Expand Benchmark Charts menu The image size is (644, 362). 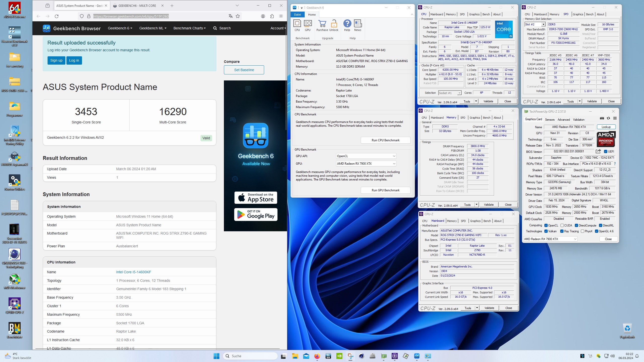[x=189, y=28]
